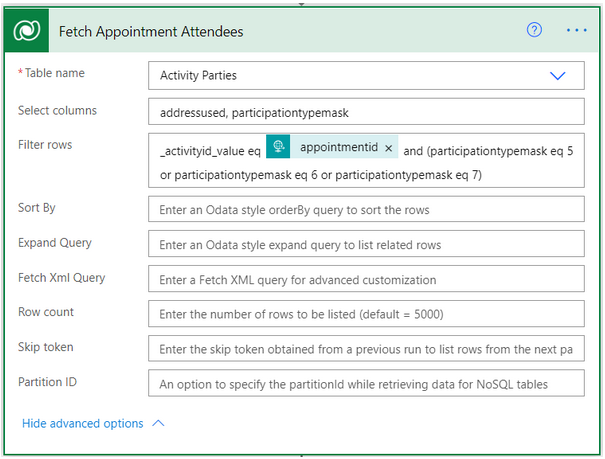Focus the Sort By input field
This screenshot has height=459, width=605.
pyautogui.click(x=365, y=209)
